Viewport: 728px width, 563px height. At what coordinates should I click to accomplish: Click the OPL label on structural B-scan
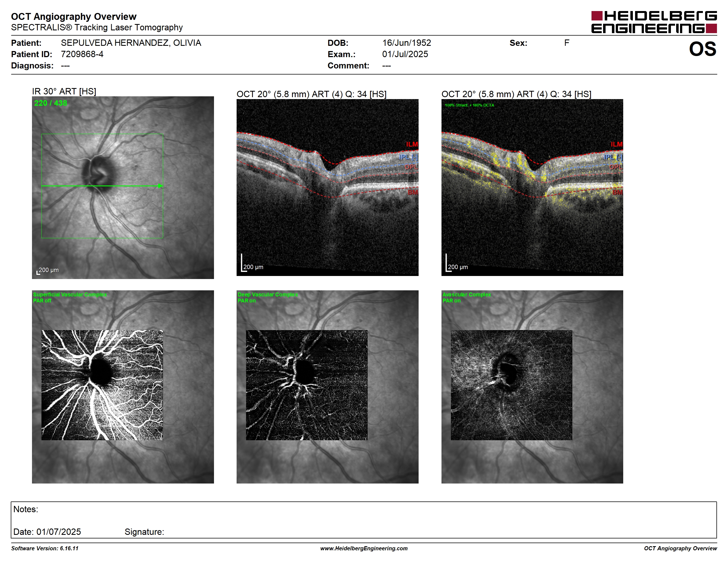click(411, 167)
